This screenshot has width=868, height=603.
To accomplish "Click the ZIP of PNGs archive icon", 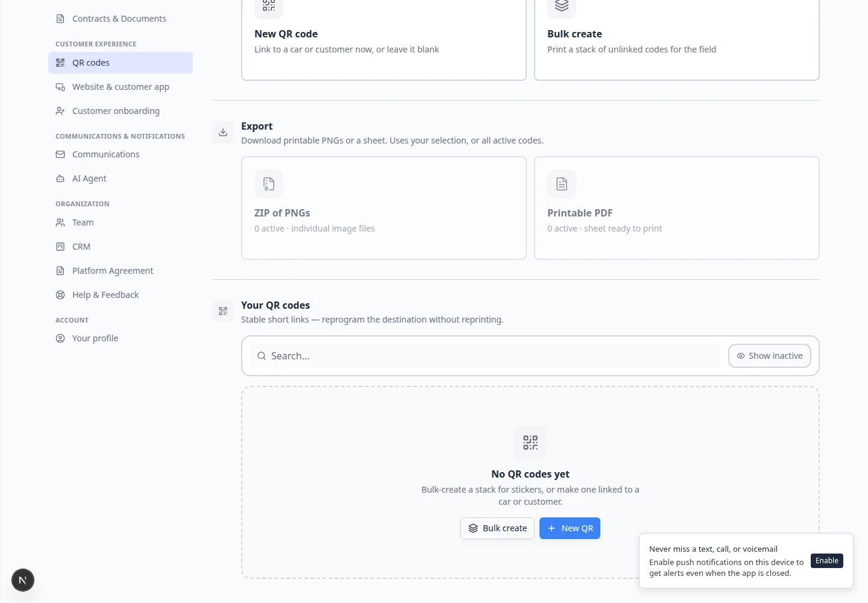I will (x=269, y=184).
